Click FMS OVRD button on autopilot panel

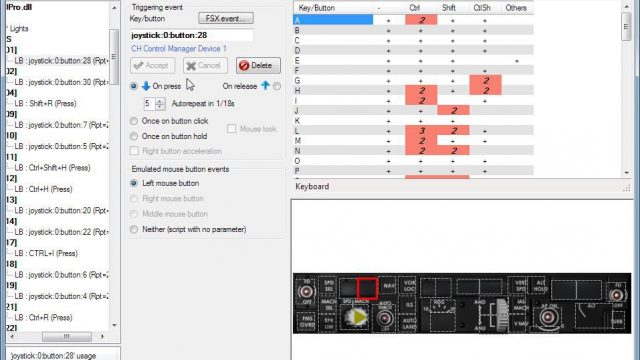point(307,322)
